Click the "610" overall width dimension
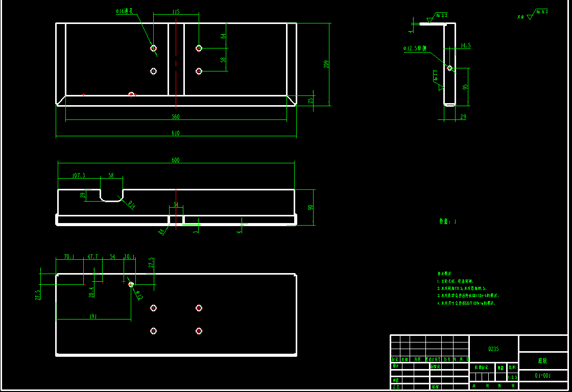The height and width of the screenshot is (392, 572). pyautogui.click(x=176, y=133)
